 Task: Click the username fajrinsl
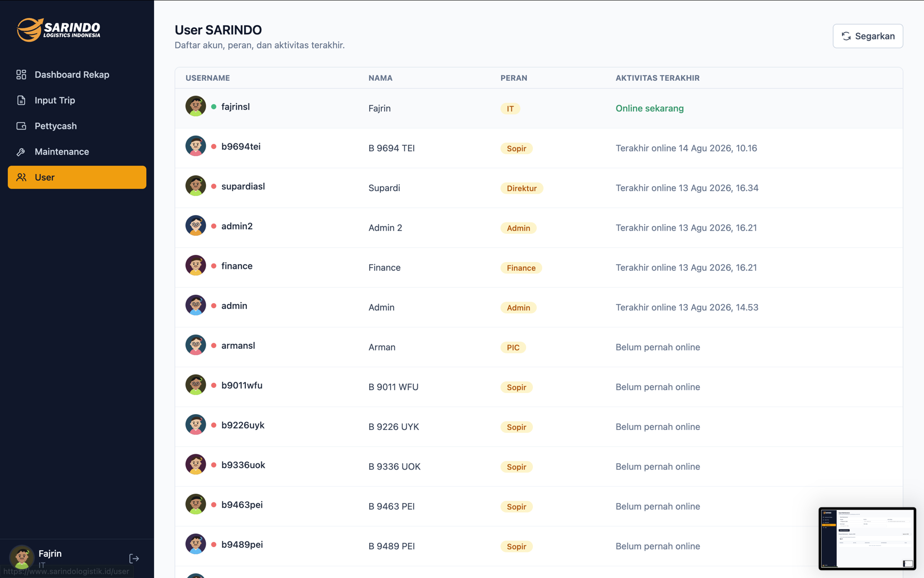(236, 106)
